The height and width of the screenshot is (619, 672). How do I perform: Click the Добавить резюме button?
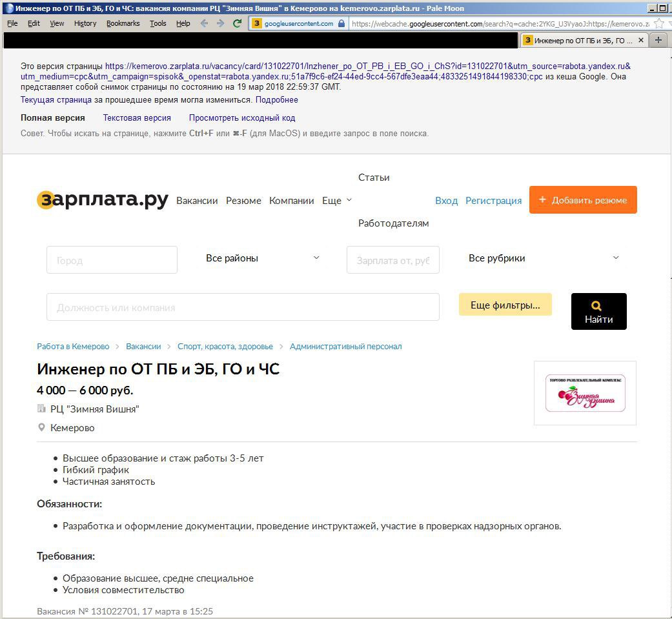583,199
